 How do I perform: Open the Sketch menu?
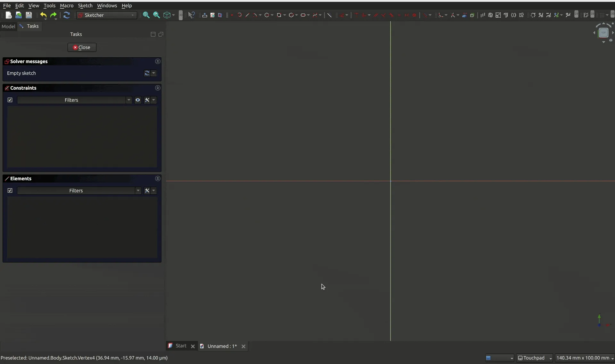[x=85, y=5]
